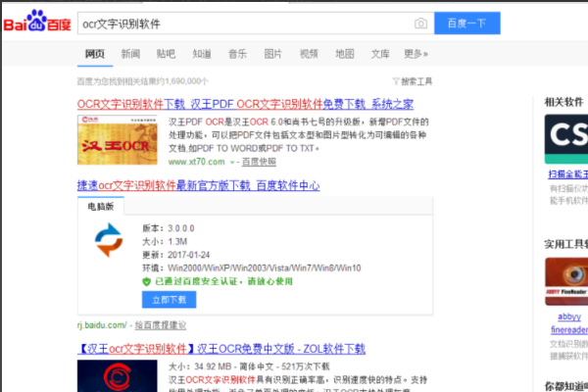Open the abbyy finereader sidebar link
Screen dimensions: 588x392
pyautogui.click(x=569, y=323)
